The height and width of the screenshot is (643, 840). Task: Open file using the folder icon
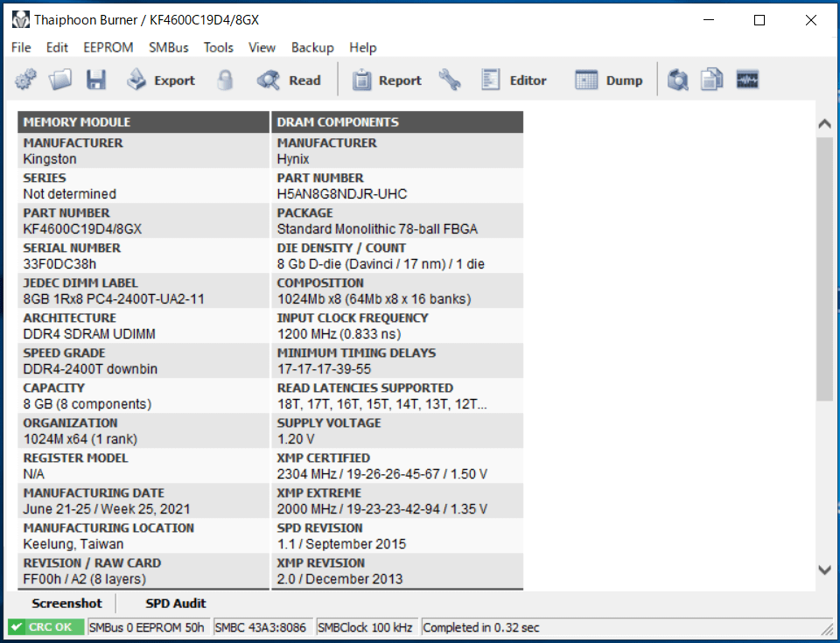tap(60, 80)
